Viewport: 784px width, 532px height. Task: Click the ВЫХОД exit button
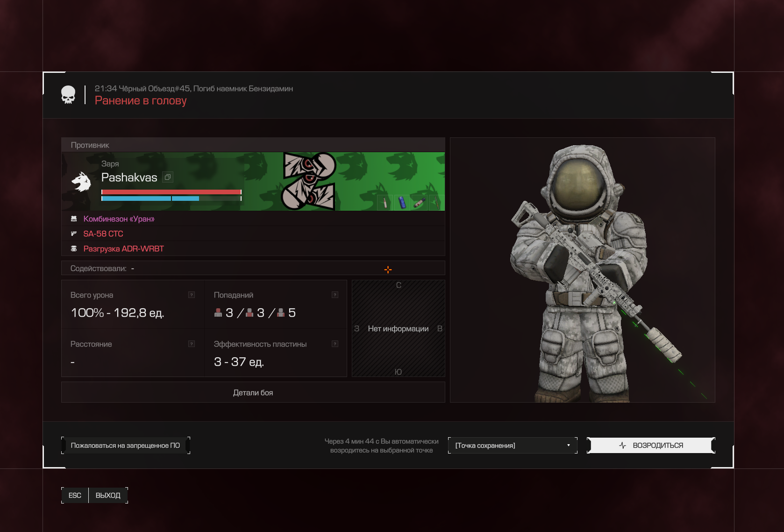point(108,495)
